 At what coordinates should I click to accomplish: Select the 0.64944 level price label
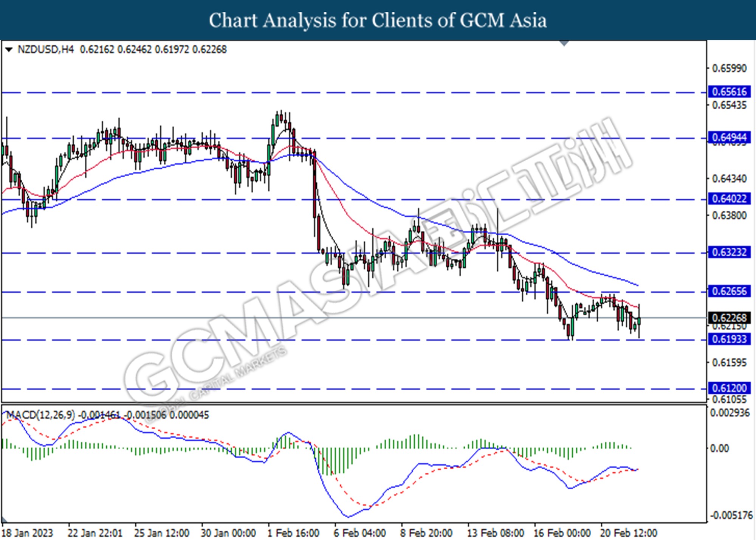[x=729, y=137]
